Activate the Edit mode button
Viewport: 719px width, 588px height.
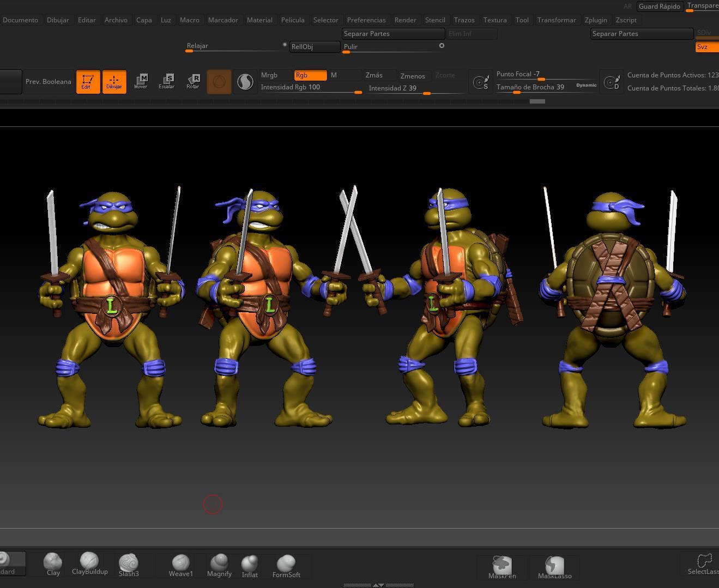(88, 82)
